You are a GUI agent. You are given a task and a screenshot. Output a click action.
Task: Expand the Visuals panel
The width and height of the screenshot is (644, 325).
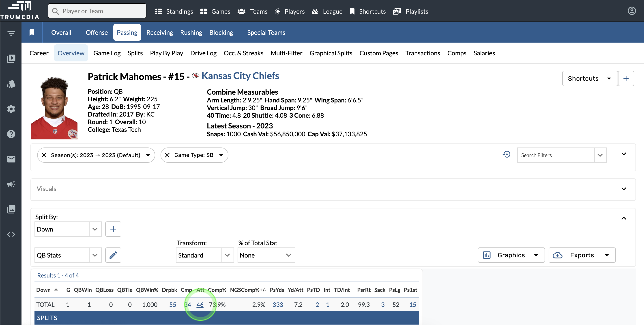click(623, 189)
